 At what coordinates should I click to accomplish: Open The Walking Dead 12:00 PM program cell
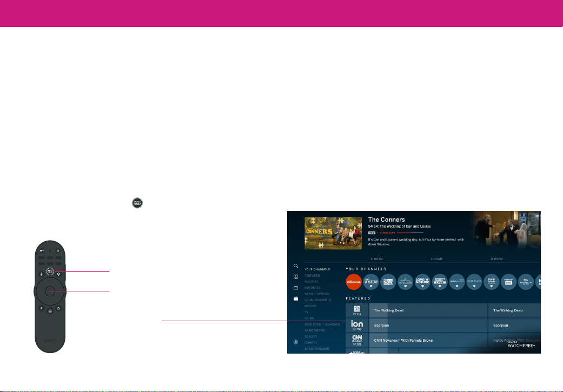pyautogui.click(x=514, y=310)
